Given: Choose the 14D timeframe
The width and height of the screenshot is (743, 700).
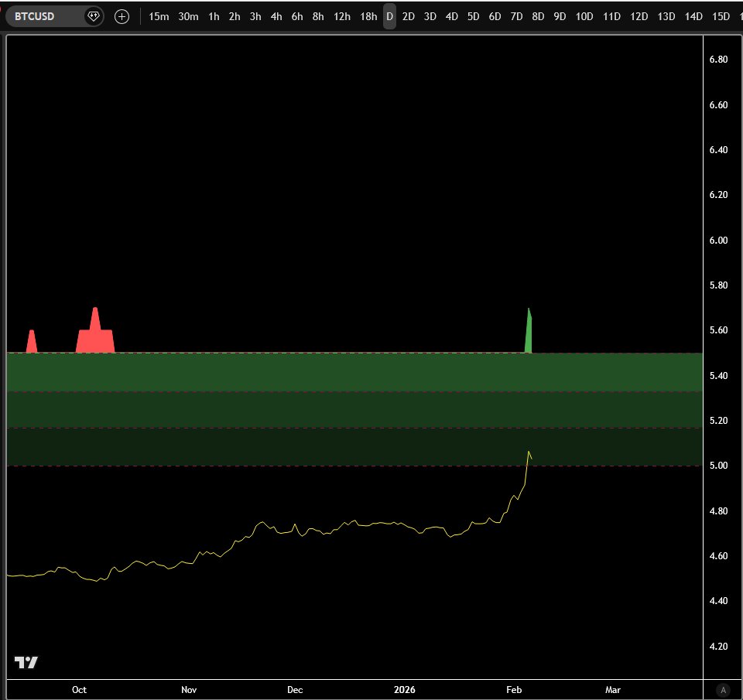Looking at the screenshot, I should 693,16.
